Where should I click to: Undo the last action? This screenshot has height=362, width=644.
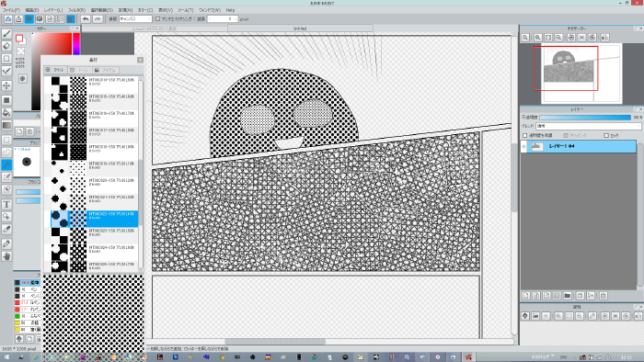86,19
